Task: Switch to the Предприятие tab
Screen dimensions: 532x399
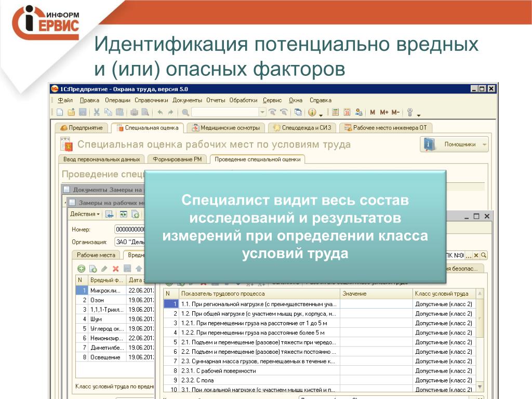Action: tap(82, 128)
